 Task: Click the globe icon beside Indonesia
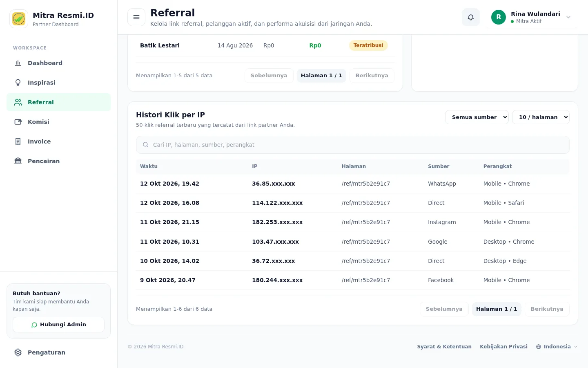(x=539, y=347)
